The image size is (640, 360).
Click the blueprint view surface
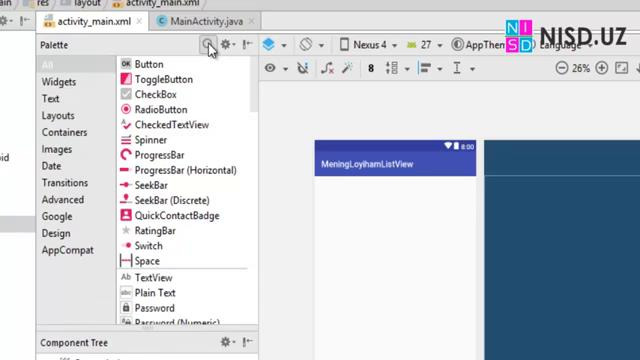(x=562, y=250)
